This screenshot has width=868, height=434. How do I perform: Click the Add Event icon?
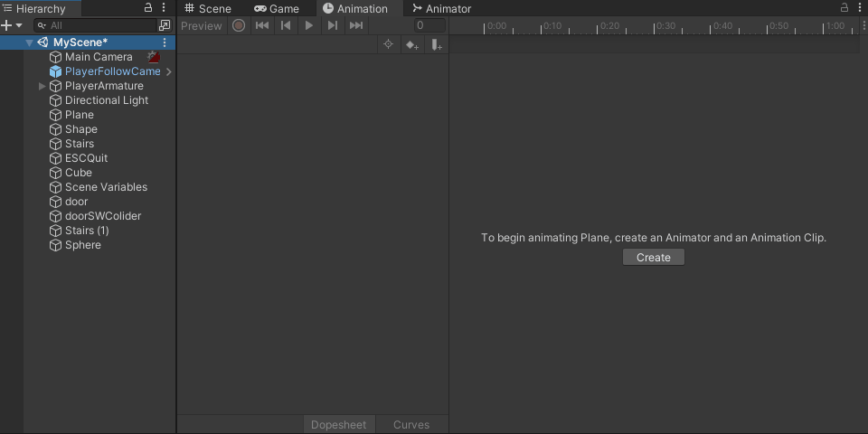pyautogui.click(x=437, y=44)
